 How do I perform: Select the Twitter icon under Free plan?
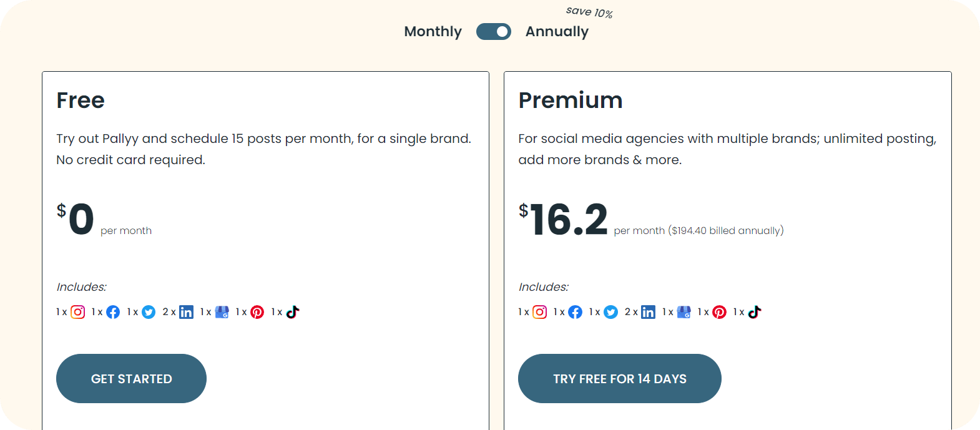149,312
